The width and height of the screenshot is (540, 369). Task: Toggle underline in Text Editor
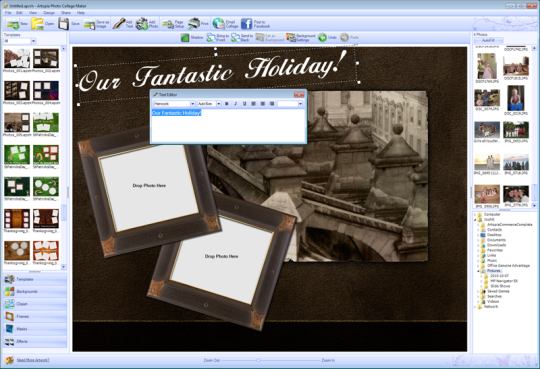point(245,103)
